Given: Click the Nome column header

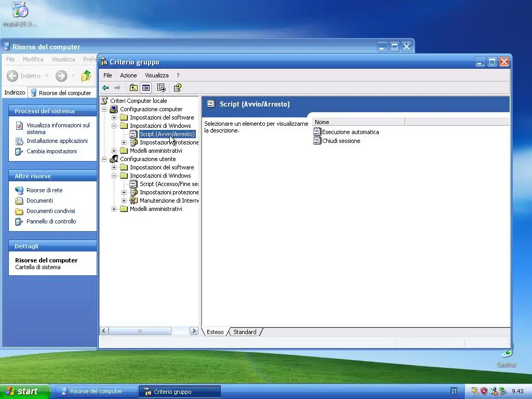Looking at the screenshot, I should tap(358, 122).
